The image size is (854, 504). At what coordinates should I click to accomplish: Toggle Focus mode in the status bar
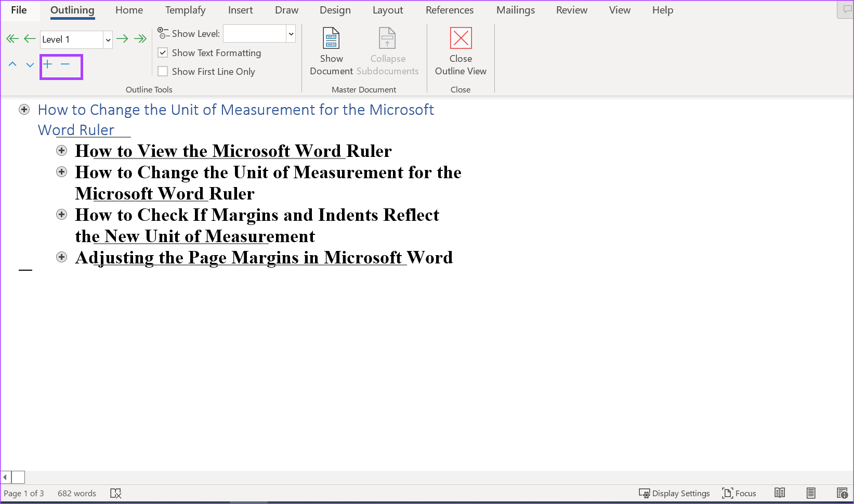[x=739, y=493]
